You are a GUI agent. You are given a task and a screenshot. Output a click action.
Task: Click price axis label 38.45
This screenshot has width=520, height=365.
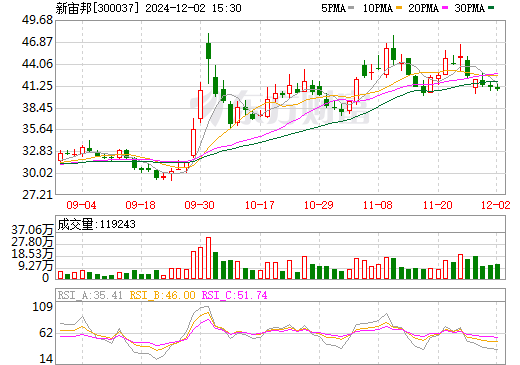37,108
